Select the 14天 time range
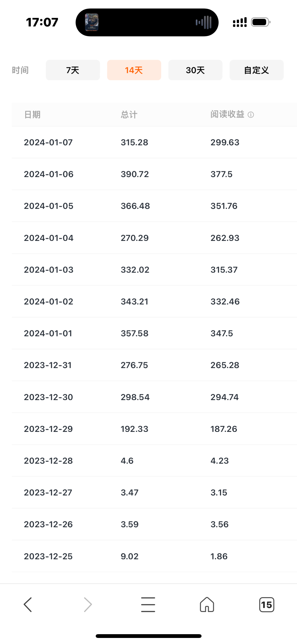This screenshot has height=644, width=297. coord(134,70)
